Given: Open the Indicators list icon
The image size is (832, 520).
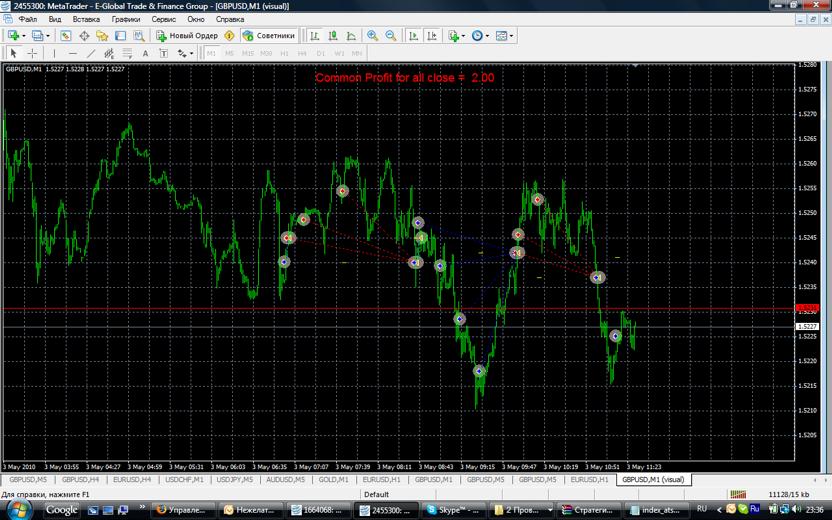Looking at the screenshot, I should point(453,36).
